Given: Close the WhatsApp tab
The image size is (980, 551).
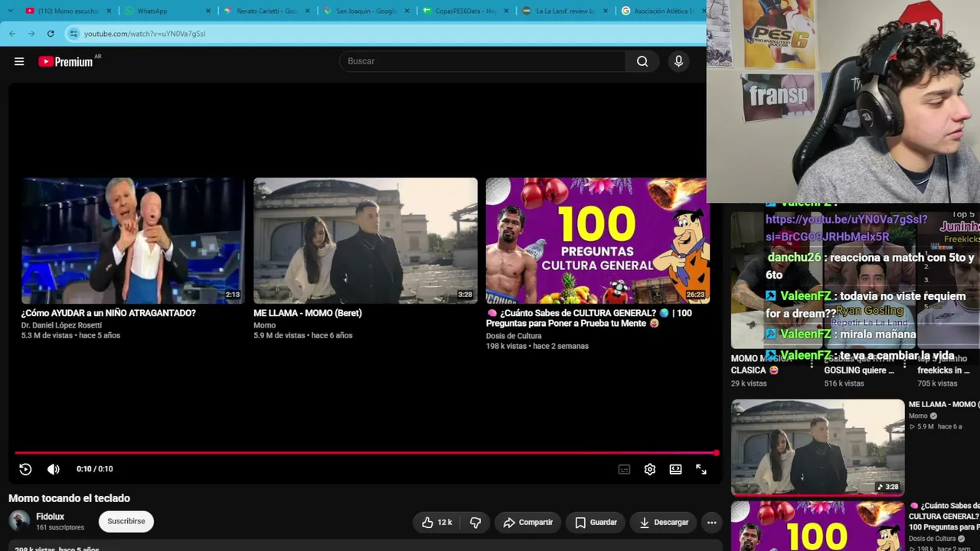Looking at the screenshot, I should click(x=207, y=11).
